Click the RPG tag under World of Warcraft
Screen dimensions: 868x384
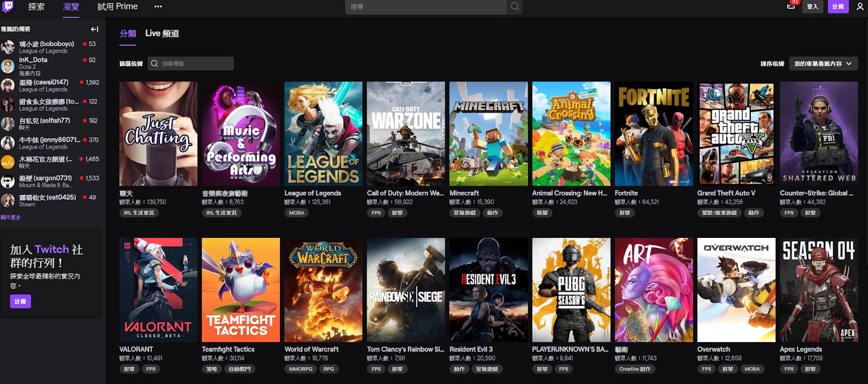click(329, 369)
